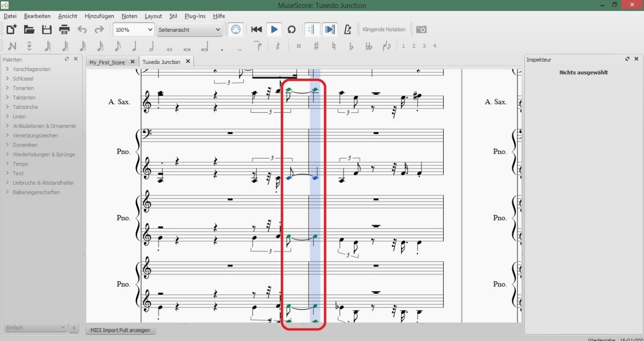Image resolution: width=644 pixels, height=341 pixels.
Task: Open the Noten menu
Action: (x=129, y=16)
